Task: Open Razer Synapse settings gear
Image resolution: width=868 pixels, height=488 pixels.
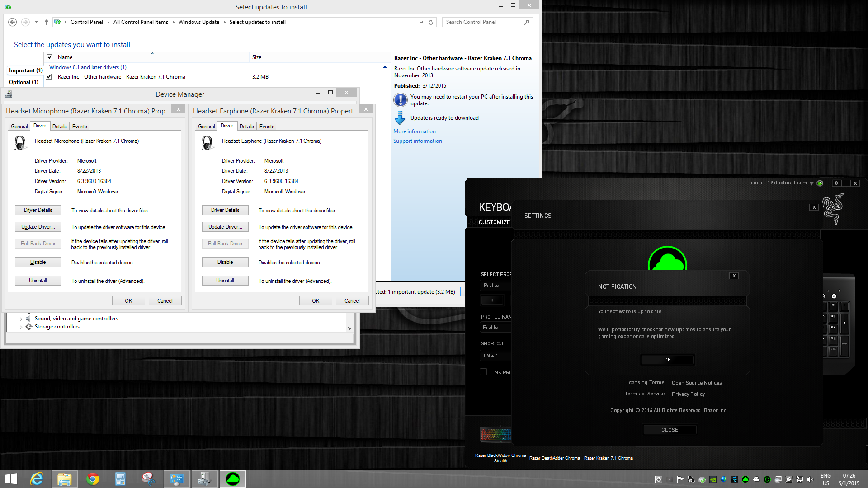Action: tap(836, 183)
